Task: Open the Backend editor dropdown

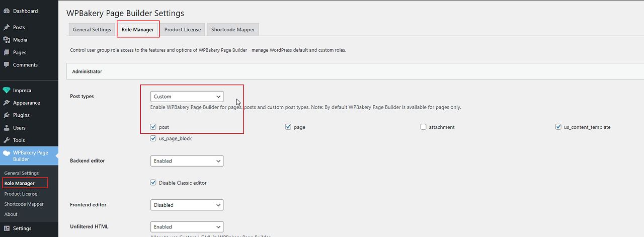Action: click(187, 161)
